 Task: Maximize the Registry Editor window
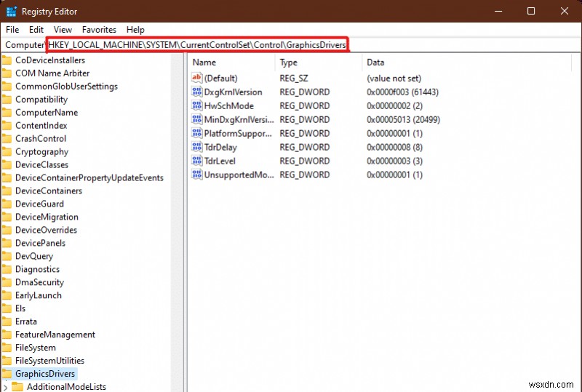coord(531,11)
